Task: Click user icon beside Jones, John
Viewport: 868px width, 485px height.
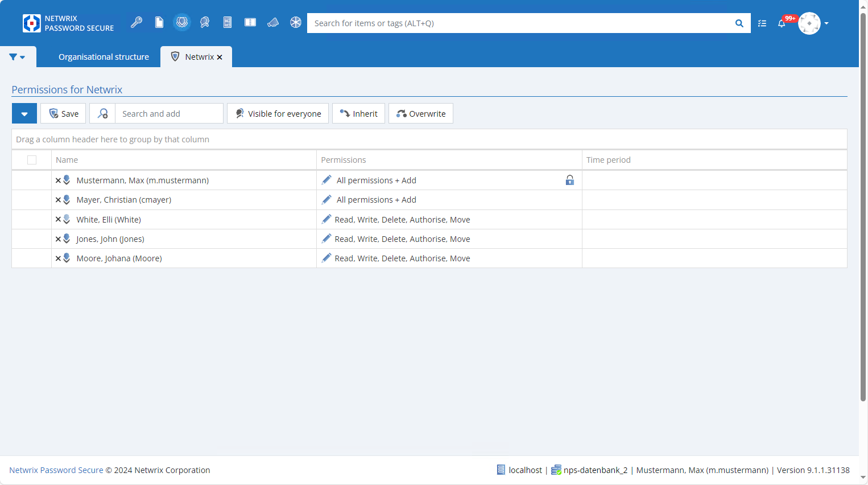Action: pos(67,239)
